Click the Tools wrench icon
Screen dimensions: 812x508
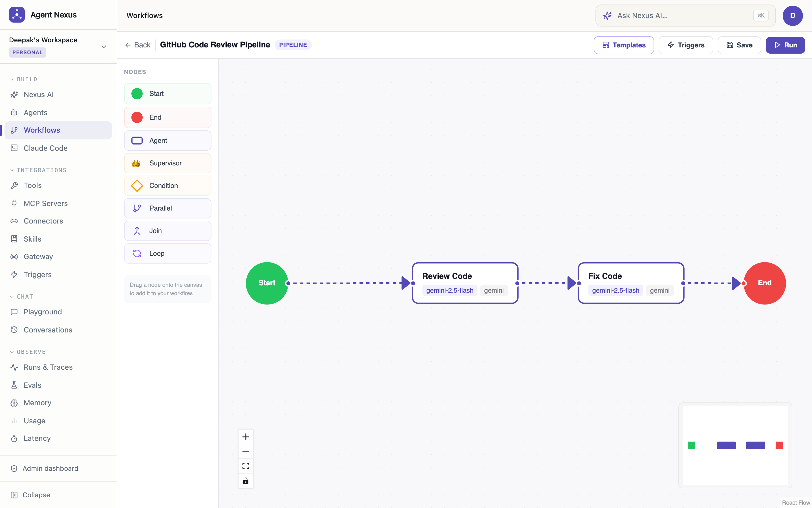click(x=14, y=185)
